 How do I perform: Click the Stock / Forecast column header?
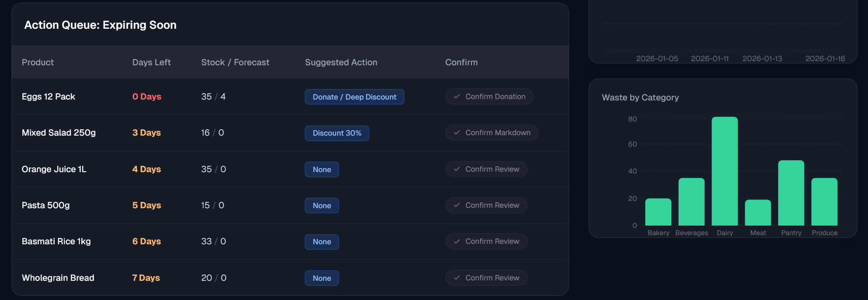235,63
